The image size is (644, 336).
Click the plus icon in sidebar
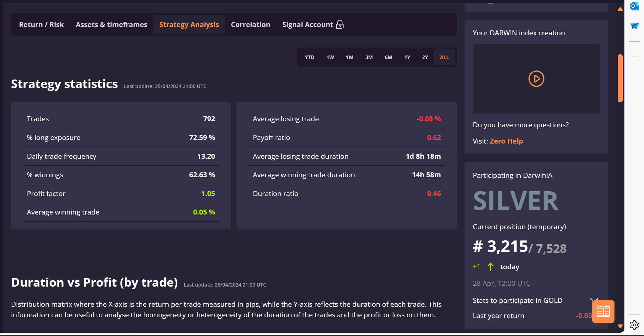coord(634,57)
